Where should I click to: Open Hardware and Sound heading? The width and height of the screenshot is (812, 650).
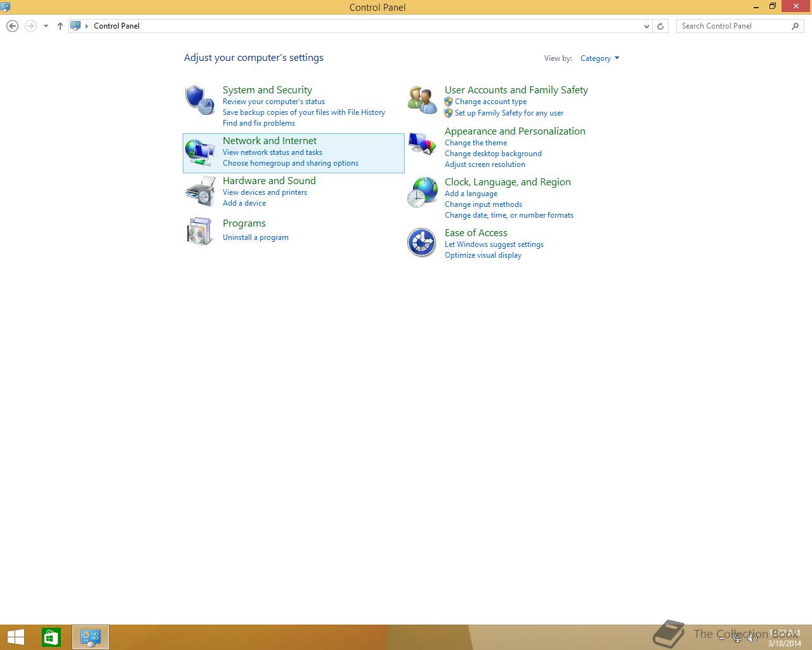pos(269,181)
